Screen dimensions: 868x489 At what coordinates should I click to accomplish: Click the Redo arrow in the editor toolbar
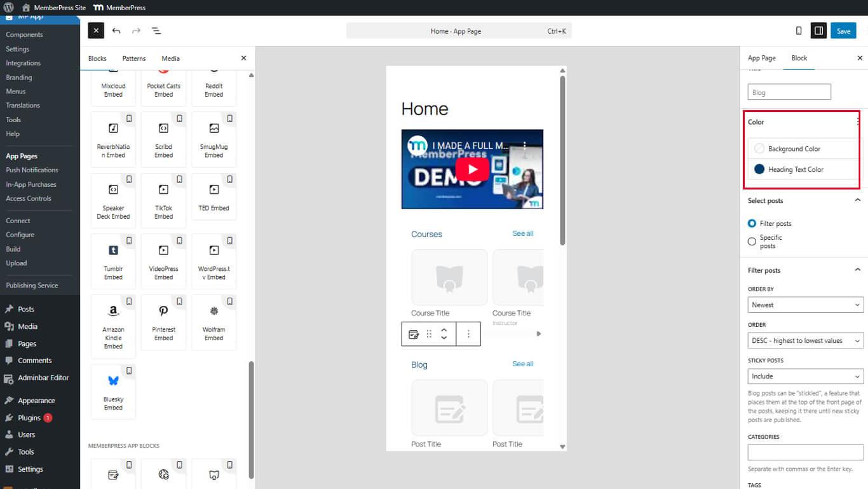pos(135,30)
